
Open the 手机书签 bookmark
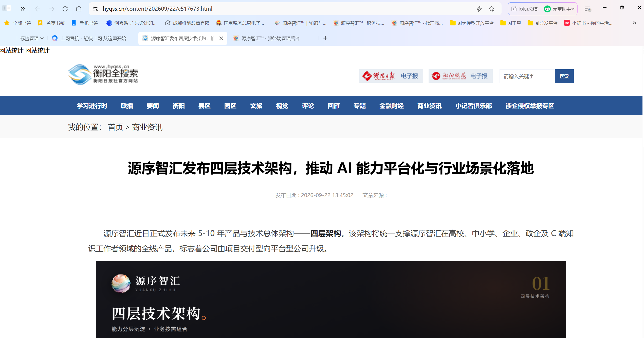[x=85, y=23]
